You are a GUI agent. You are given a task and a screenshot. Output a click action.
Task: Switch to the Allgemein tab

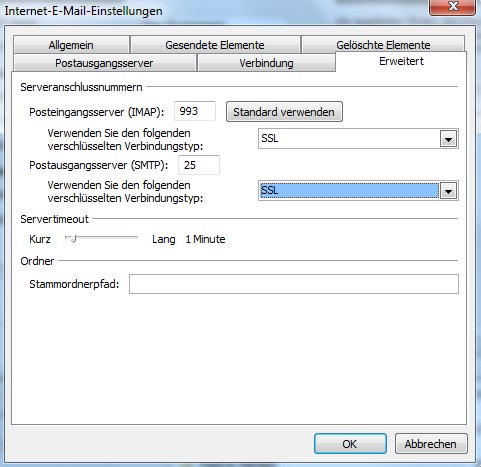[71, 45]
